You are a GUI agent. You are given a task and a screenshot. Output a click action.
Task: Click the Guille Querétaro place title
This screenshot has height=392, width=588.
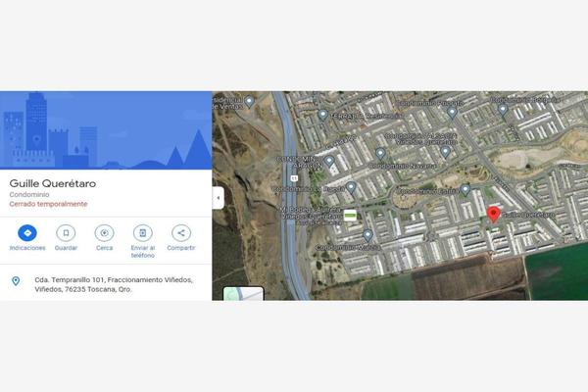coord(53,183)
